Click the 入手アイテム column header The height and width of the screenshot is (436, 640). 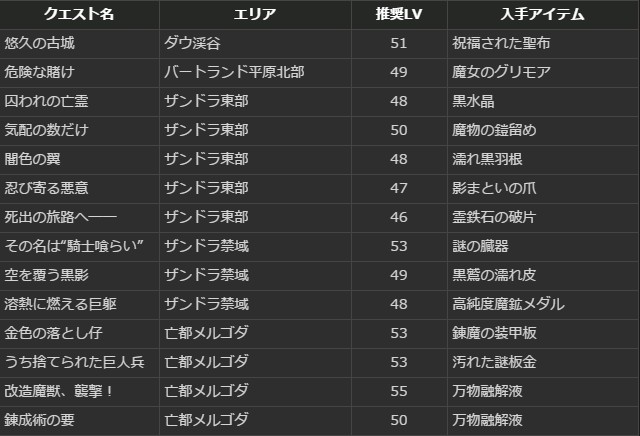pyautogui.click(x=542, y=15)
